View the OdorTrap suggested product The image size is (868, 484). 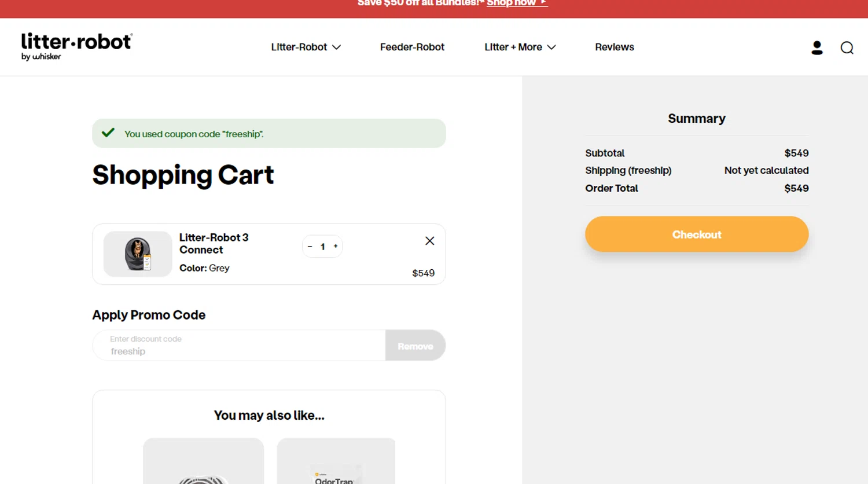(336, 461)
